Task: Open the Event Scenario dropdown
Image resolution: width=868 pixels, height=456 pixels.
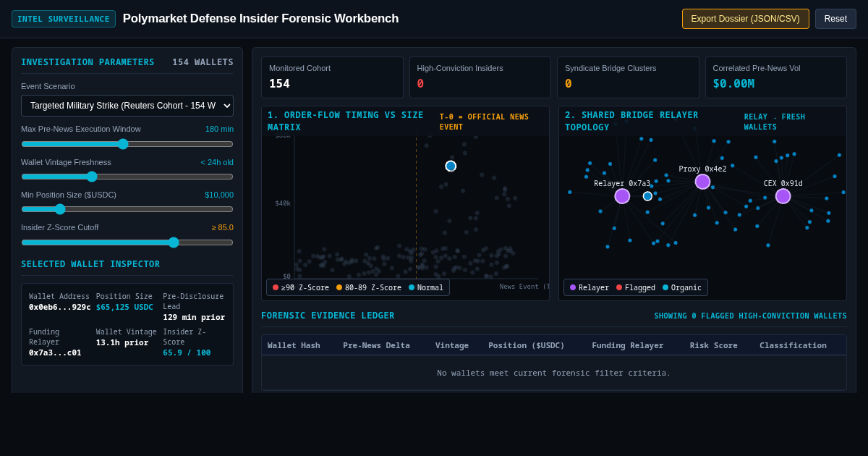Action: [127, 106]
